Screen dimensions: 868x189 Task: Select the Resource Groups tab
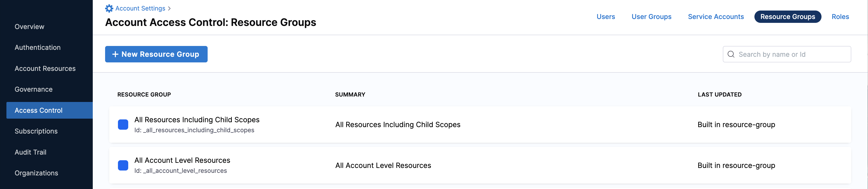788,17
